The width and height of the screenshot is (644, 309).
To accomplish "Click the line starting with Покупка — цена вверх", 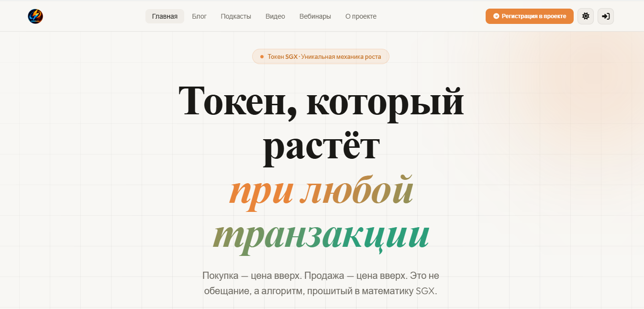I will coord(321,276).
